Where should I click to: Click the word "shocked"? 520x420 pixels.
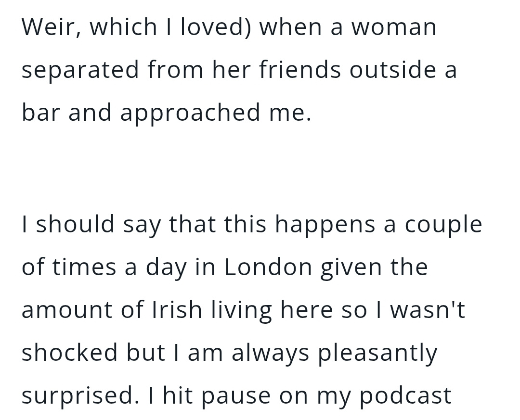coord(70,352)
